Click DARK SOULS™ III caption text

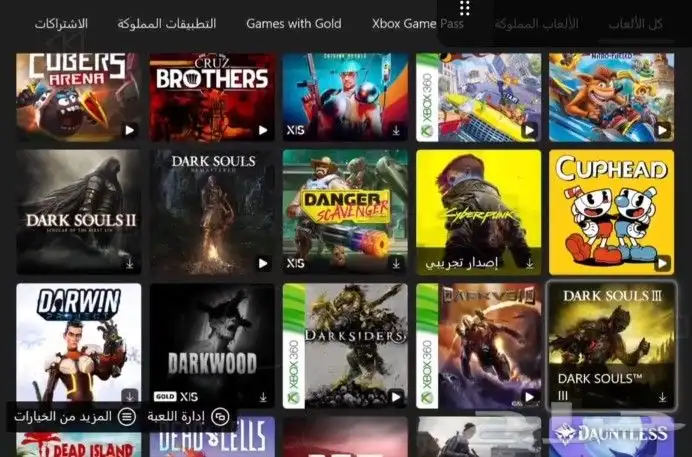(x=599, y=387)
